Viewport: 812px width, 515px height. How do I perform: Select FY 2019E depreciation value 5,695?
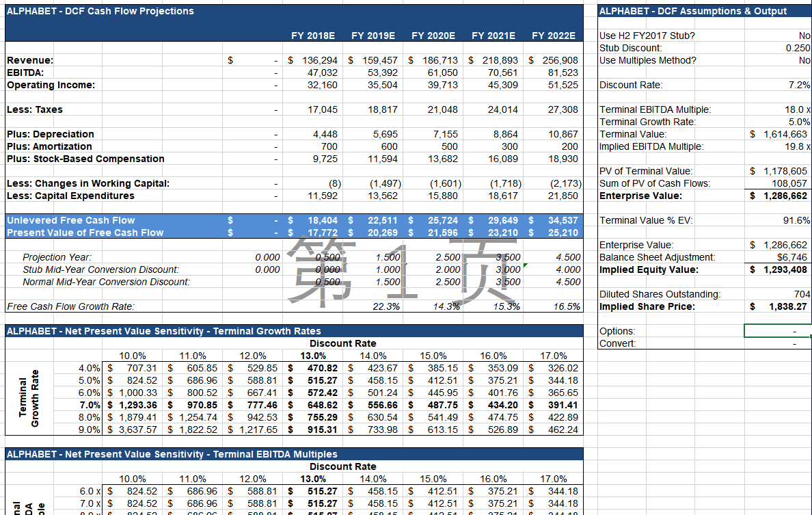(x=385, y=134)
